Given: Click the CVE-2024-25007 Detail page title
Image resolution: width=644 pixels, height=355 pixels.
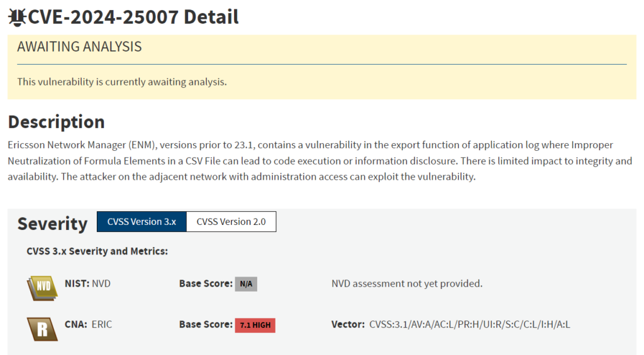Looking at the screenshot, I should point(133,17).
